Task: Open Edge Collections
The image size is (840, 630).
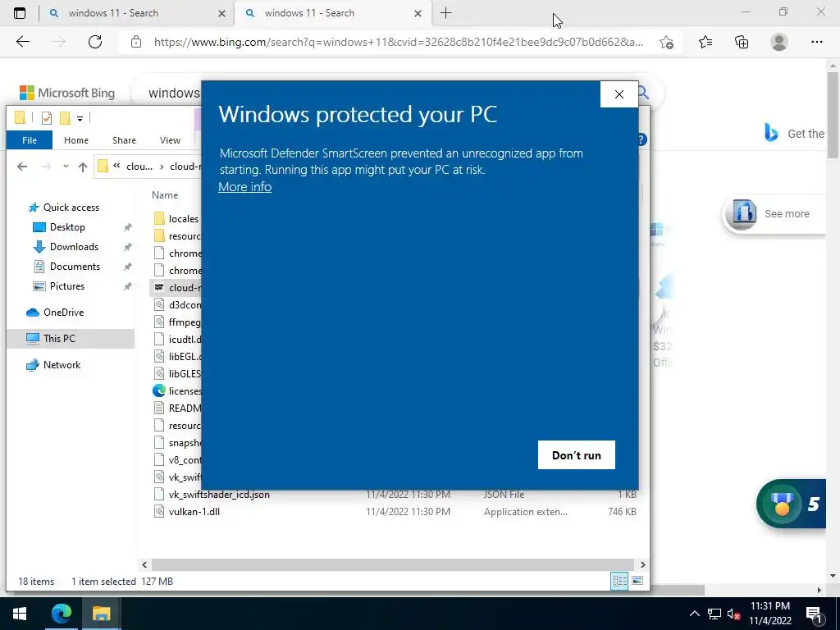Action: click(742, 42)
